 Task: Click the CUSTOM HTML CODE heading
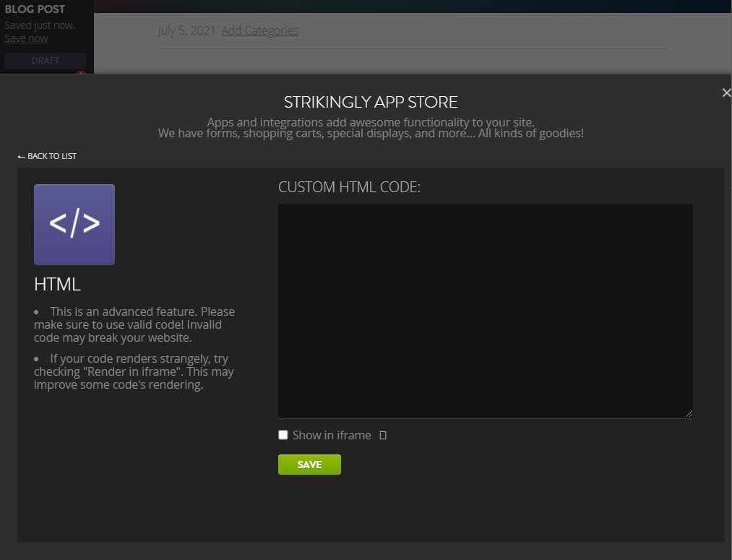point(350,186)
